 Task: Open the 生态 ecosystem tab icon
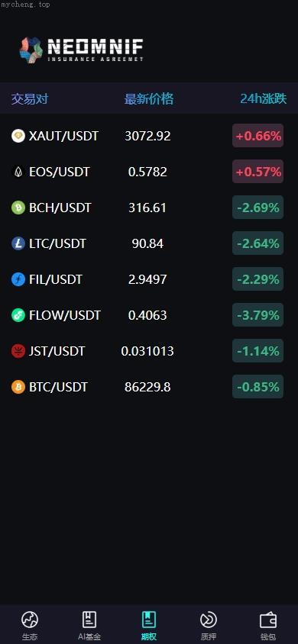30,620
